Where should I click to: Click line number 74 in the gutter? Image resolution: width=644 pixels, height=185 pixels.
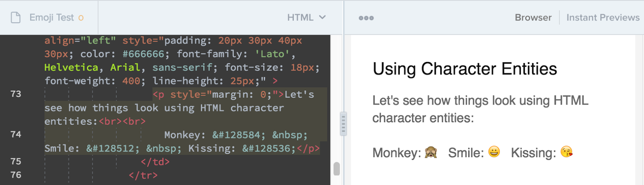[16, 134]
